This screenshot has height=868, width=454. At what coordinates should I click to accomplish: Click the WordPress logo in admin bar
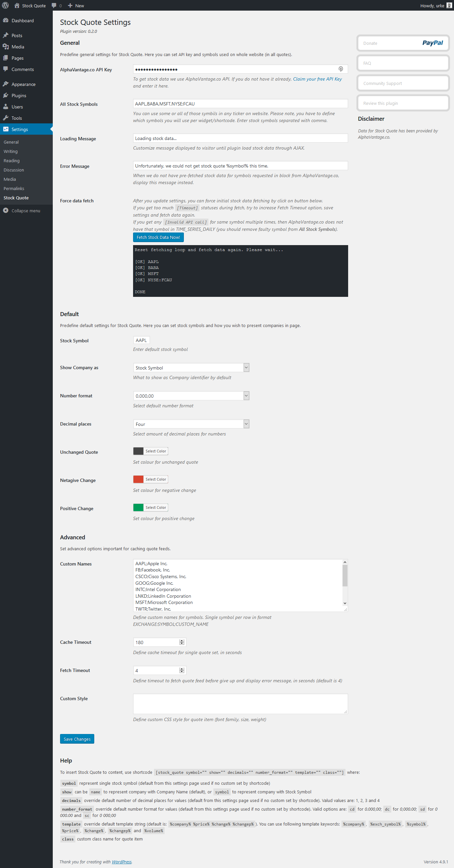point(5,5)
